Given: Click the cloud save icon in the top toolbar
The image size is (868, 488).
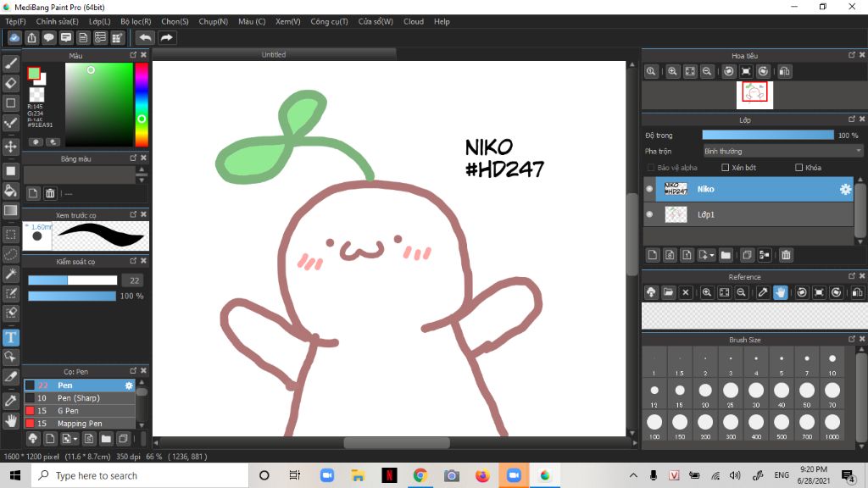Looking at the screenshot, I should pos(14,37).
